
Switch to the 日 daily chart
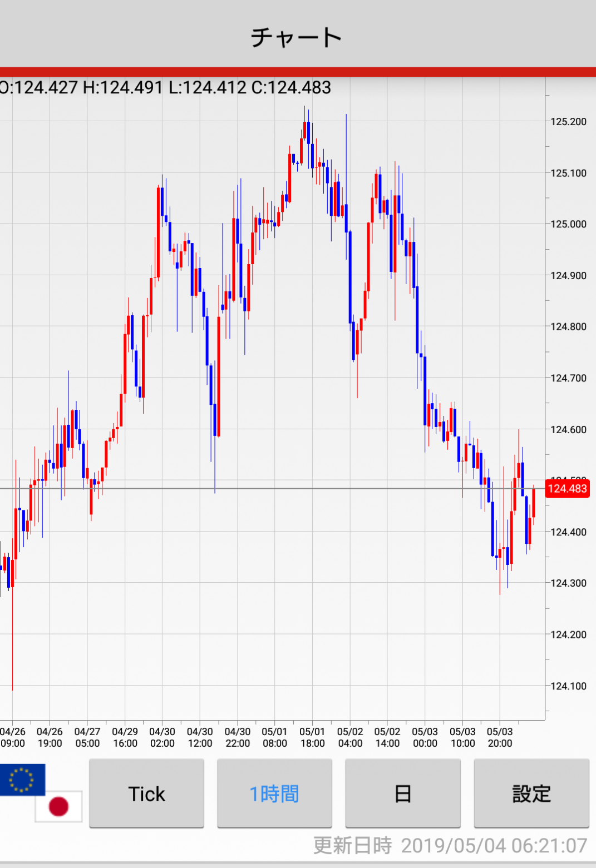403,793
